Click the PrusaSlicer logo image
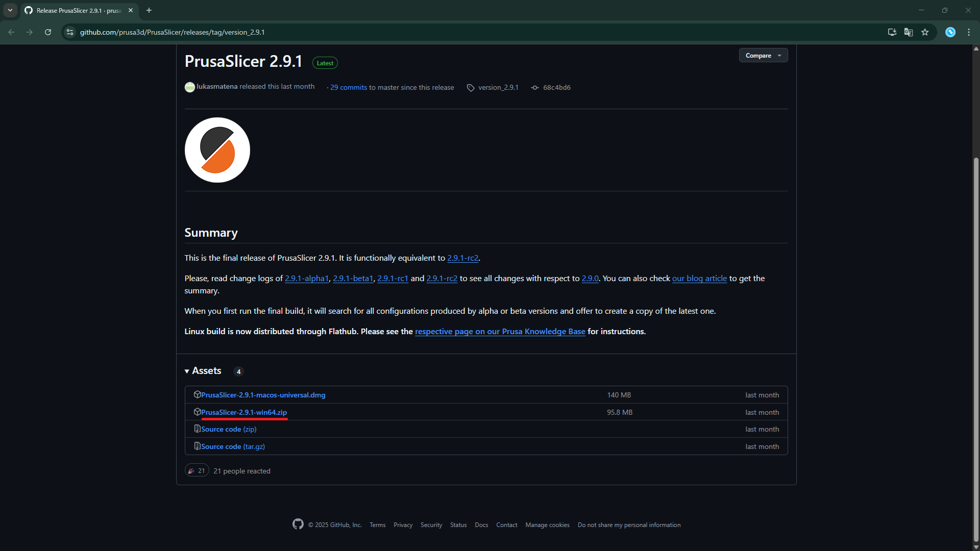This screenshot has width=980, height=551. click(217, 150)
